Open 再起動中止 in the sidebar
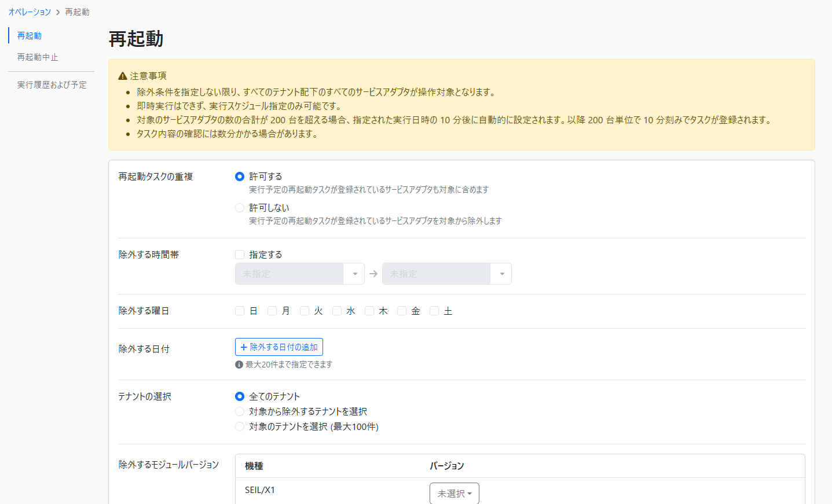The image size is (832, 504). (x=38, y=57)
